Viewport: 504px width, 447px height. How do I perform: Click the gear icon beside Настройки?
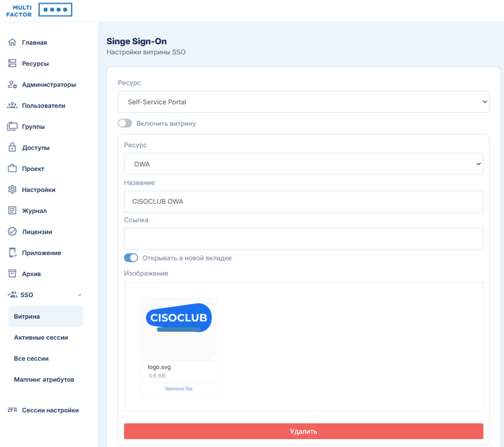[x=12, y=190]
